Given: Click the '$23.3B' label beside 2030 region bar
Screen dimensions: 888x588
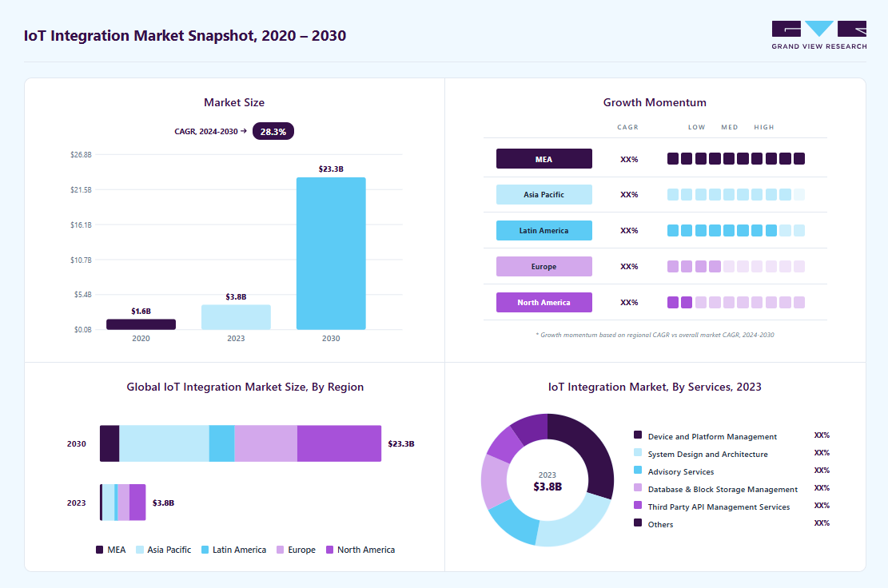Looking at the screenshot, I should coord(401,443).
